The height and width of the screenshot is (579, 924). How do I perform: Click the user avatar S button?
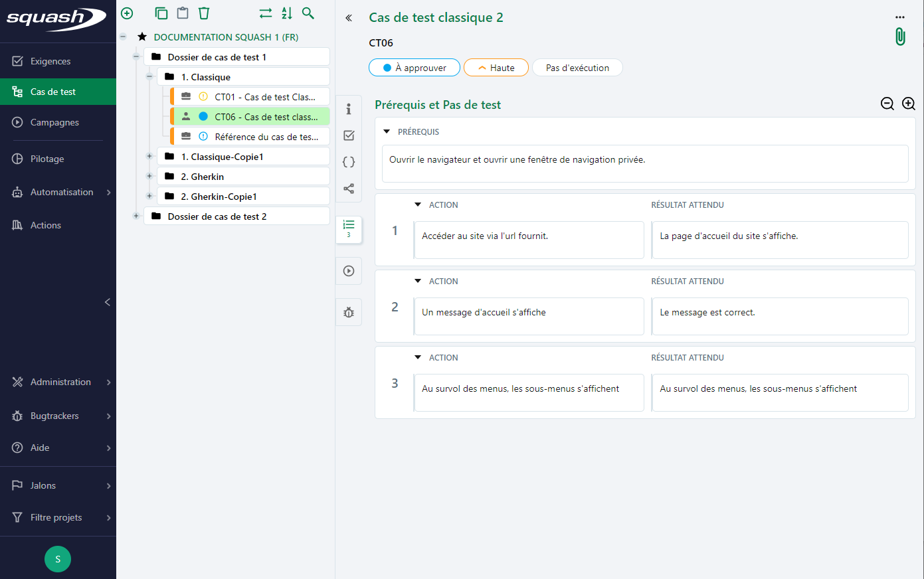click(58, 559)
